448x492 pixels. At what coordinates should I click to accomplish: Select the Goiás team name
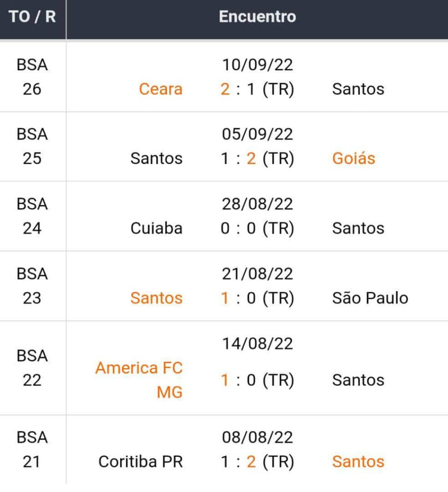[353, 159]
